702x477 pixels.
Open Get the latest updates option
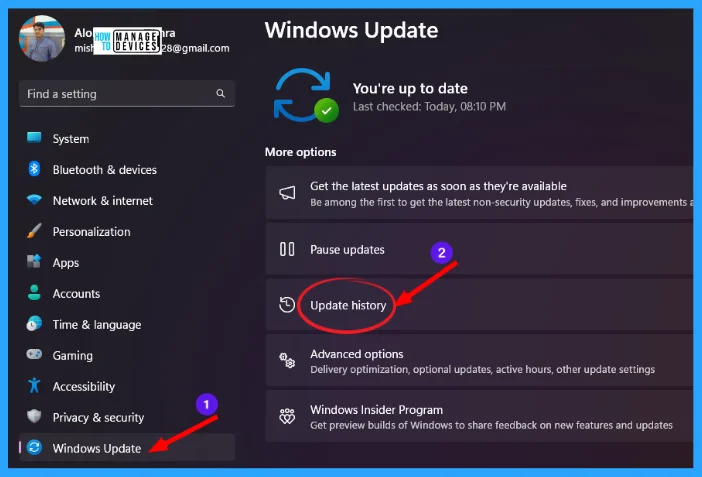(479, 193)
